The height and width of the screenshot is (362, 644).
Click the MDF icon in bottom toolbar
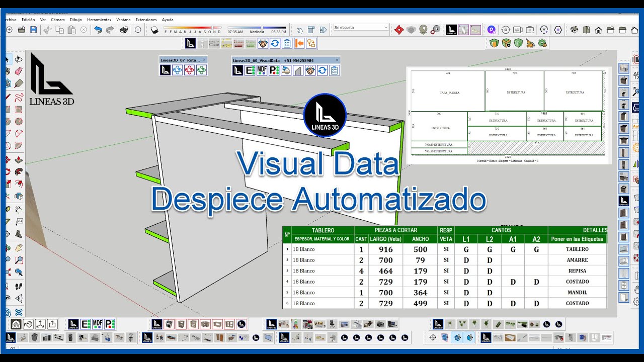tap(98, 324)
